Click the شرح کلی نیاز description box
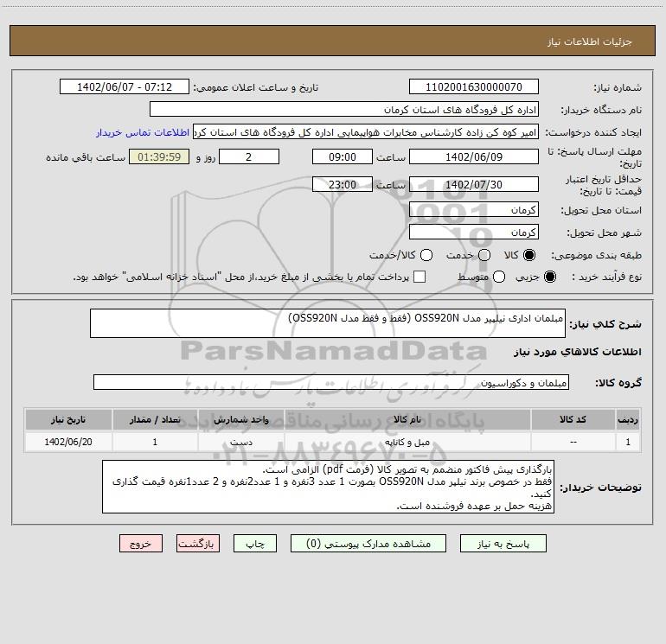666x644 pixels. point(328,323)
